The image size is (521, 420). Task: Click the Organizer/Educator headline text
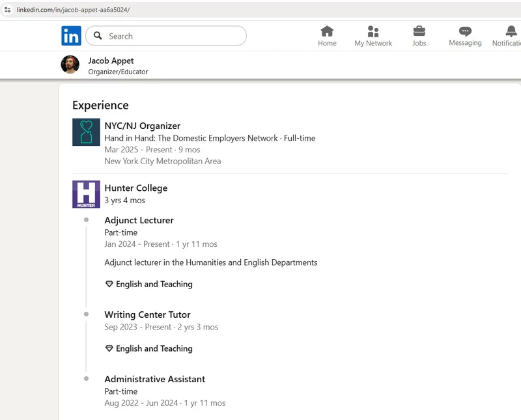click(x=118, y=72)
